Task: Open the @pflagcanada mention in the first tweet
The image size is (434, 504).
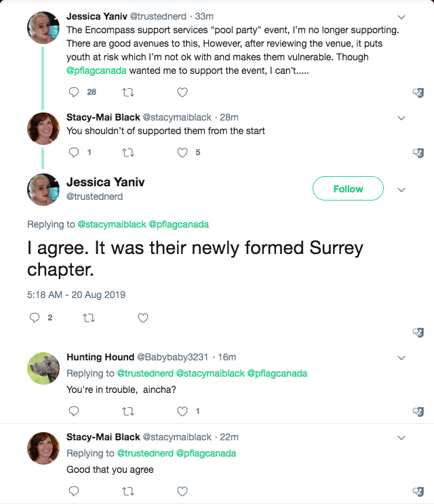Action: point(96,70)
